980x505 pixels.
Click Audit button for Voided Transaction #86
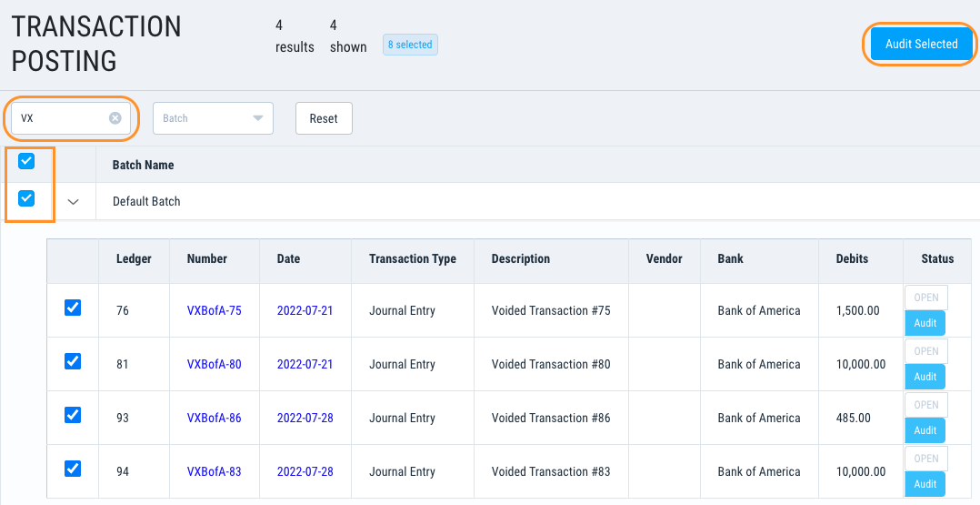click(925, 430)
